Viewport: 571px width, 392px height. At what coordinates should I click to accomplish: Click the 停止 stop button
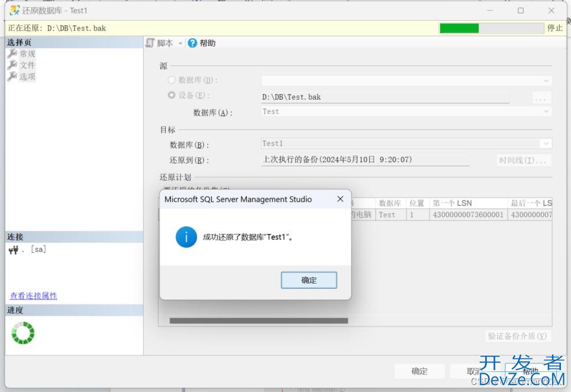pos(555,28)
